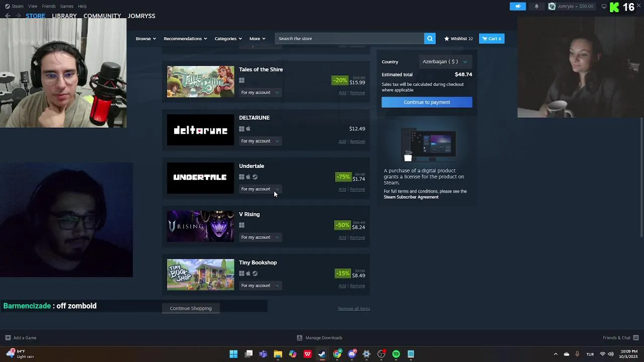Image resolution: width=644 pixels, height=362 pixels.
Task: Switch to the STORE tab
Action: (35, 16)
